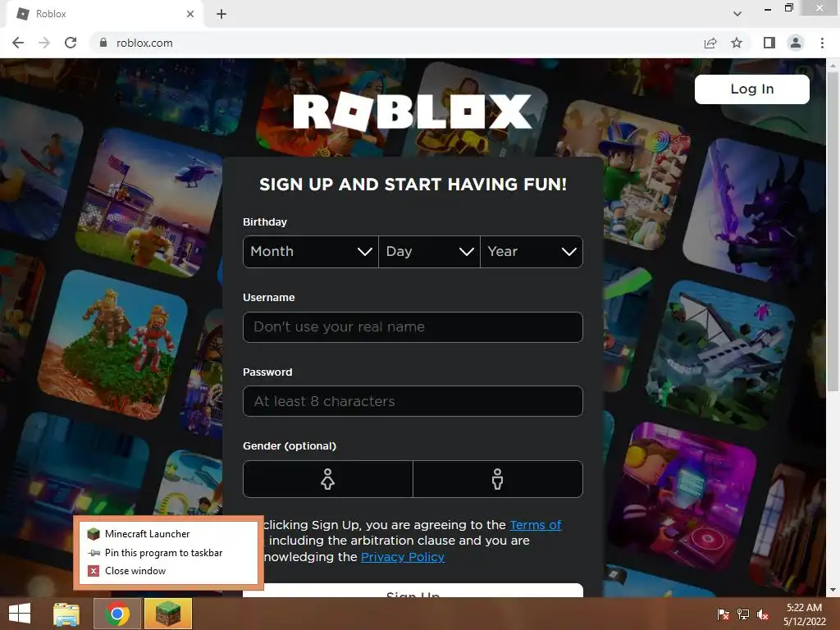Screen dimensions: 840x630
Task: Choose Minecraft Launcher in jump list
Action: [168, 534]
